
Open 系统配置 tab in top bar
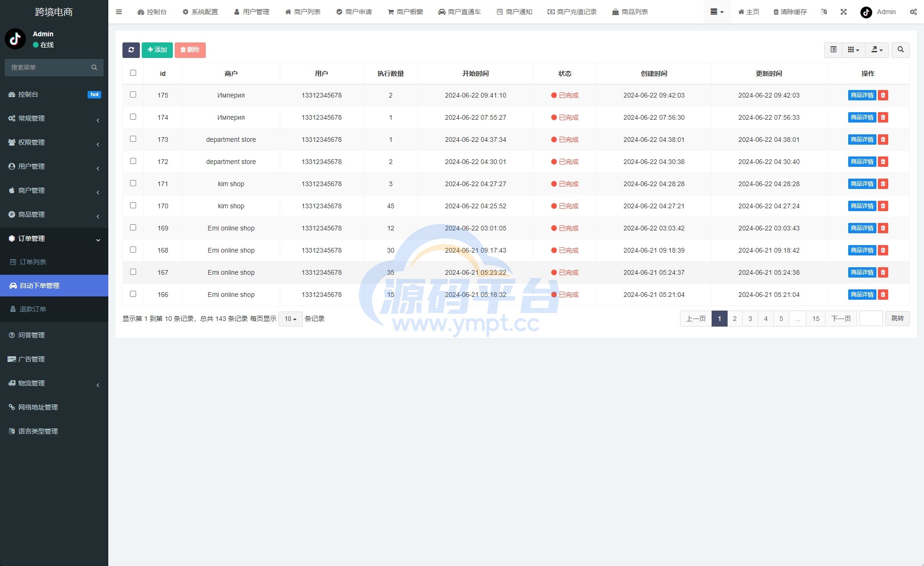200,12
